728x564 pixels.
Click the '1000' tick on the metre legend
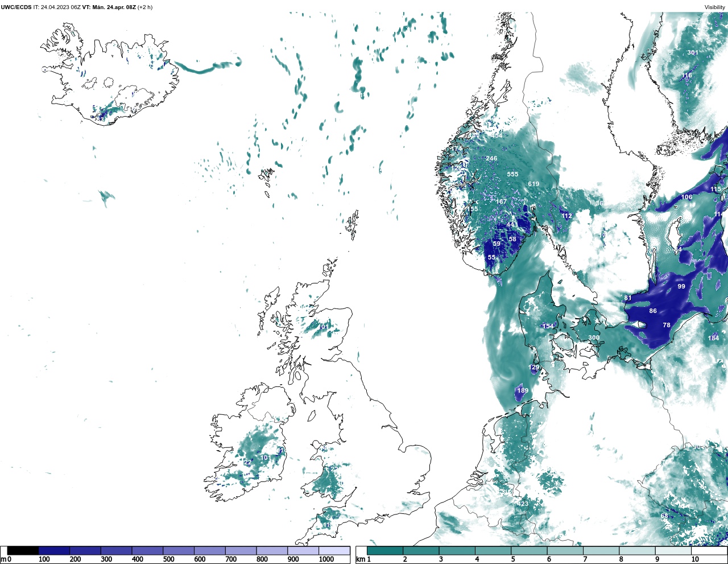(326, 559)
